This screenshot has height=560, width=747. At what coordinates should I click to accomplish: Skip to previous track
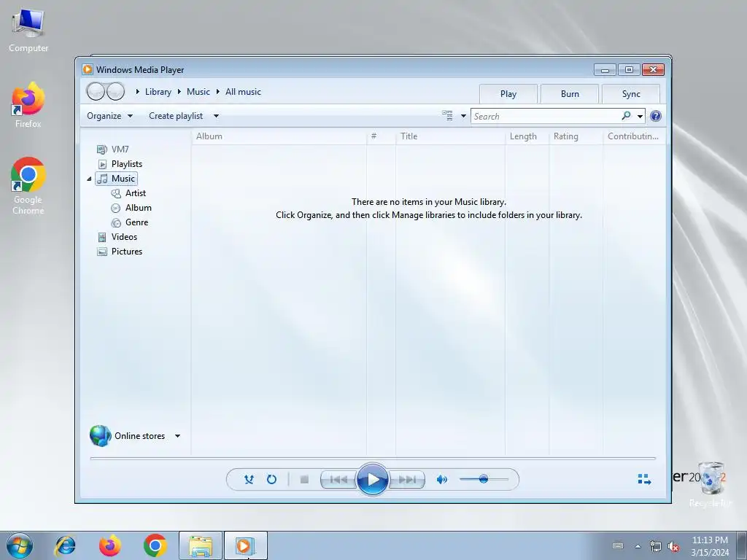(x=338, y=480)
